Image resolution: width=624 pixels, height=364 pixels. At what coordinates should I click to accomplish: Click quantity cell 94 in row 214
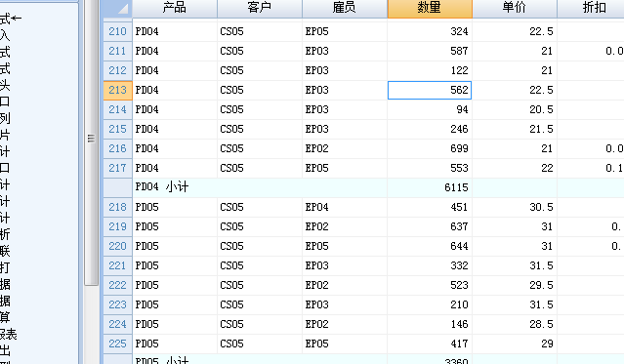(x=430, y=109)
